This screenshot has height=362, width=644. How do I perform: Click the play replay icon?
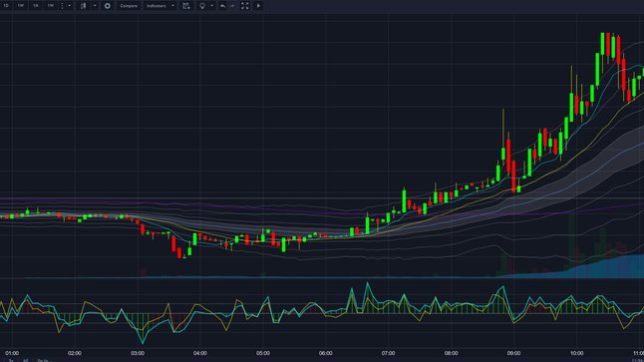(258, 6)
